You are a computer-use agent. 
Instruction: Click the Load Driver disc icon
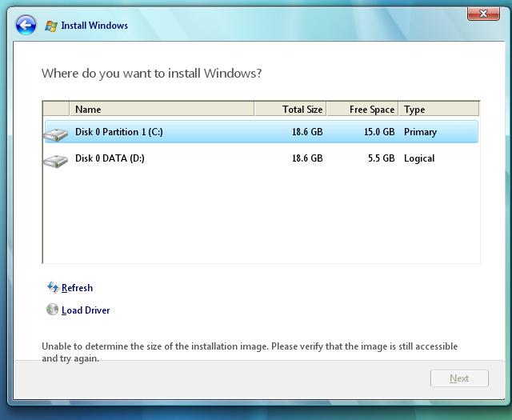(52, 310)
